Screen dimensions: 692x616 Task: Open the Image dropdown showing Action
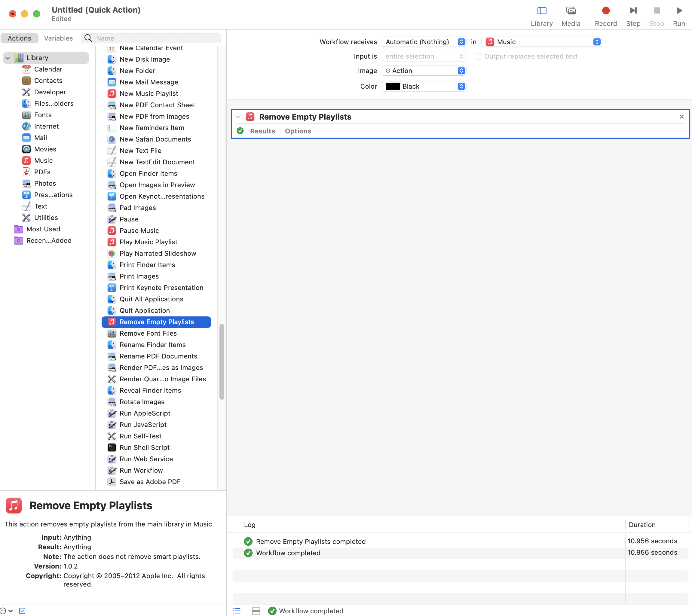tap(424, 70)
